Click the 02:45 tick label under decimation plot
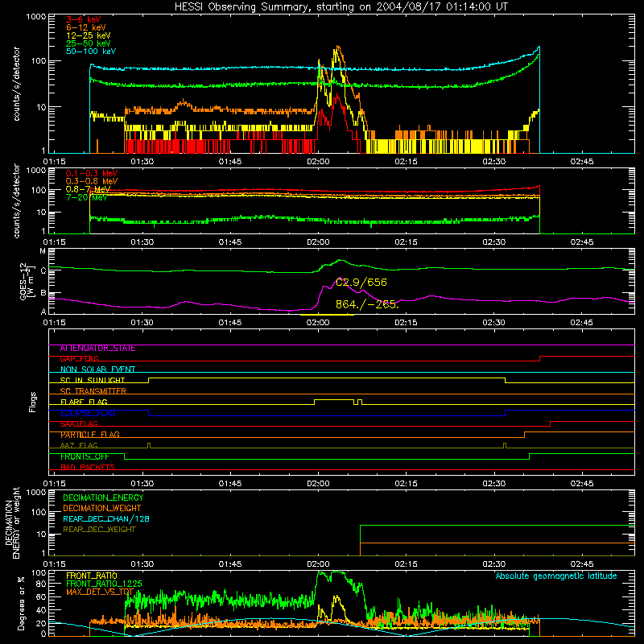Viewport: 644px width, 644px height. [x=581, y=564]
